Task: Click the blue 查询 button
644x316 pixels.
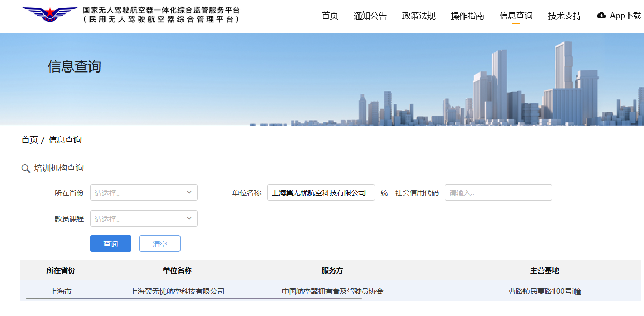Action: click(111, 243)
